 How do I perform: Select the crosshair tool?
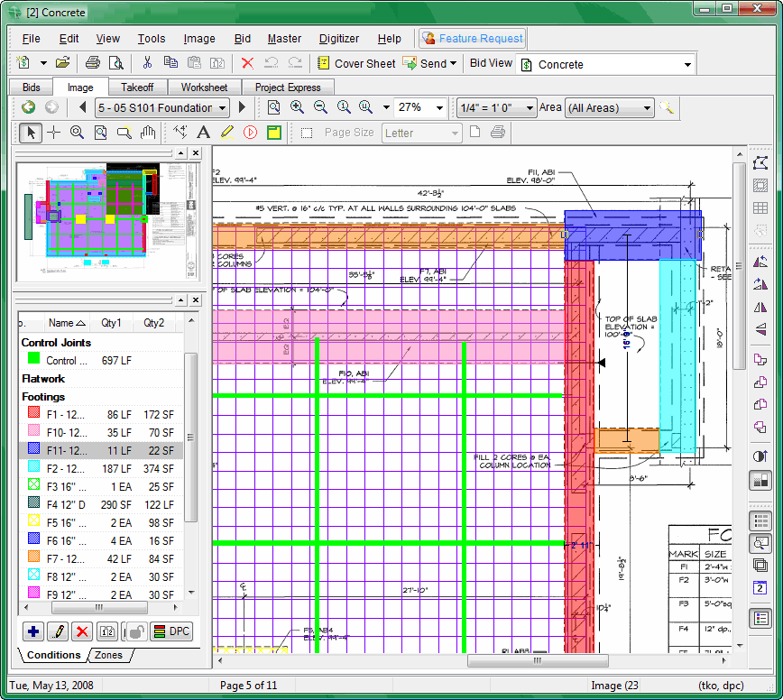point(53,133)
